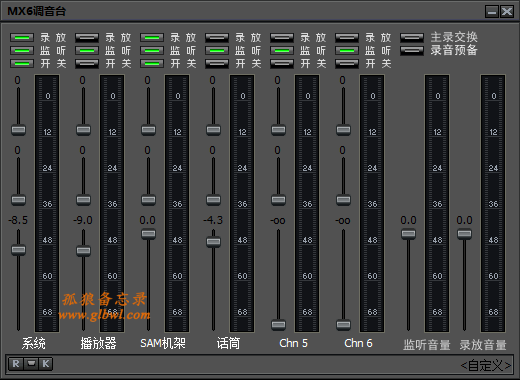The image size is (520, 380).
Task: Toggle 监听 for 话筒 channel
Action: (x=217, y=50)
